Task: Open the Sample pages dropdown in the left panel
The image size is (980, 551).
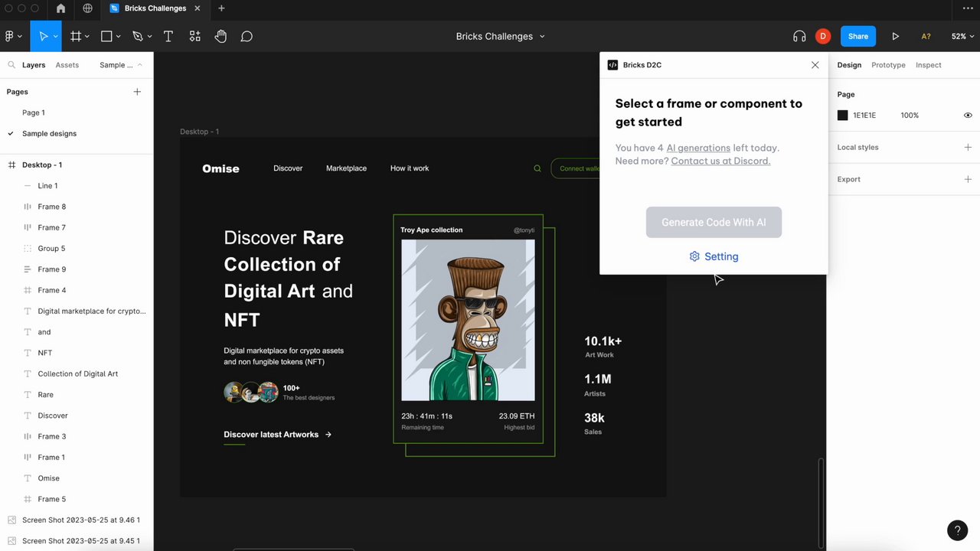Action: [x=121, y=65]
